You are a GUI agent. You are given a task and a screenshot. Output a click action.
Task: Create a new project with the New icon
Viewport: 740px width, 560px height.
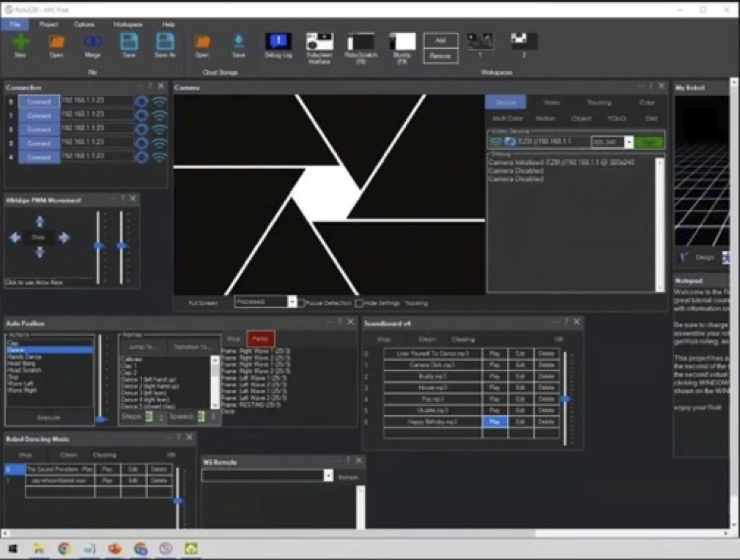[21, 42]
